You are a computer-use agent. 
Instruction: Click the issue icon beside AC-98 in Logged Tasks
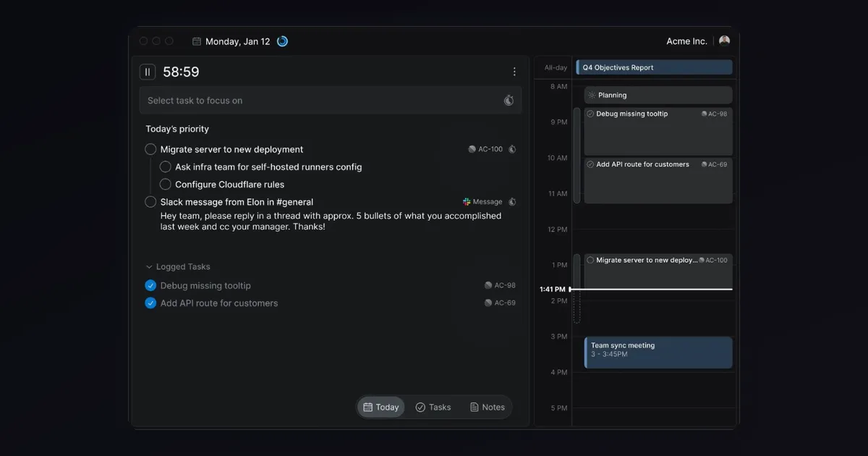488,285
